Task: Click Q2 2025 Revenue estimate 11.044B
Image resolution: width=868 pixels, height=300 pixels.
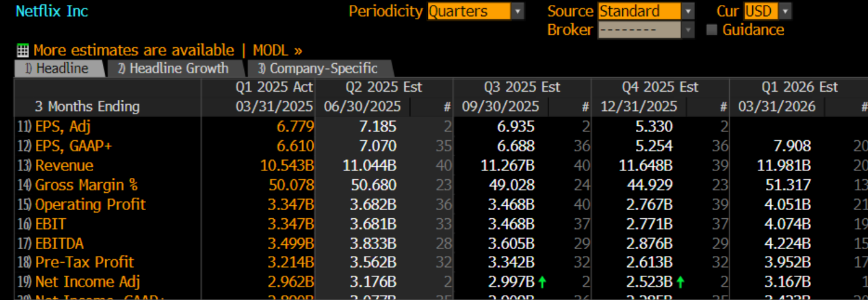Action: point(370,165)
